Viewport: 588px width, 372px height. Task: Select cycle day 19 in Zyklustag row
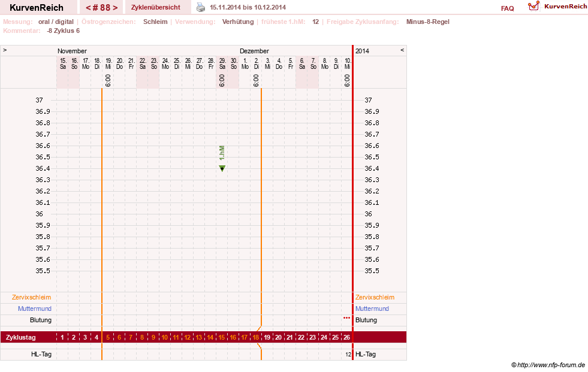coord(267,337)
